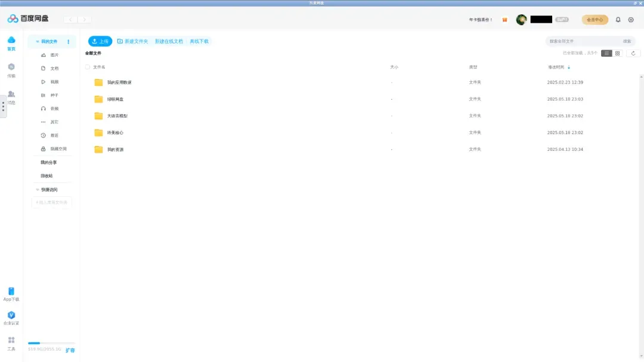The image size is (644, 362).
Task: Click the 类型 column header
Action: tap(473, 67)
